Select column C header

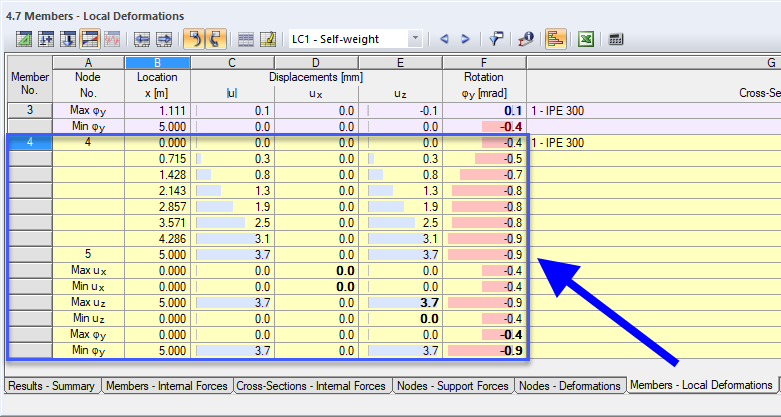[232, 62]
